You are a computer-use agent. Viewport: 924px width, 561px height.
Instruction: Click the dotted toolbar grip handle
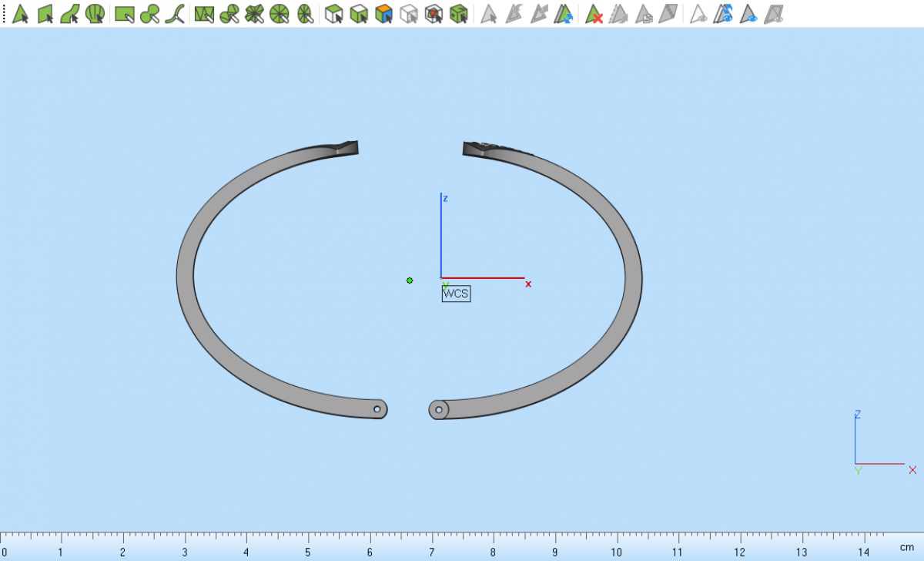click(x=4, y=14)
